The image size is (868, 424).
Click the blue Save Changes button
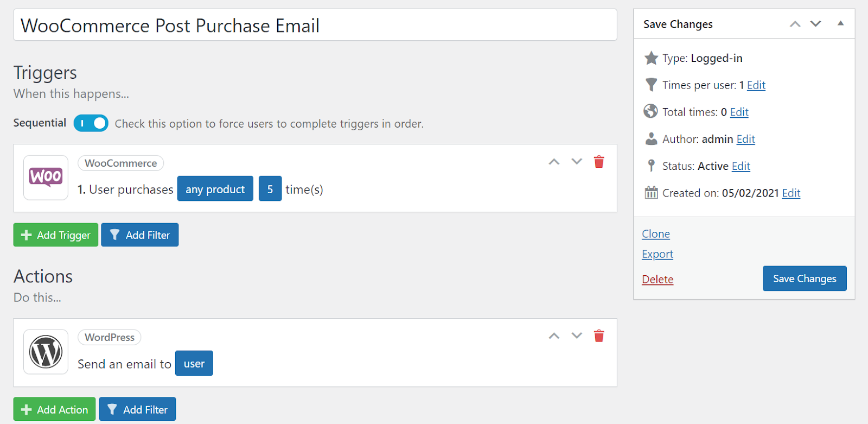click(x=805, y=279)
